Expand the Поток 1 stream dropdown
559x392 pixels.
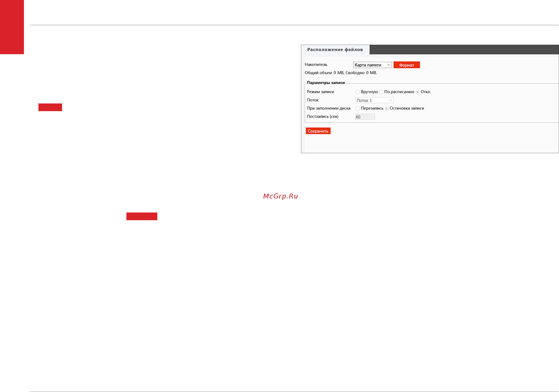(x=374, y=100)
